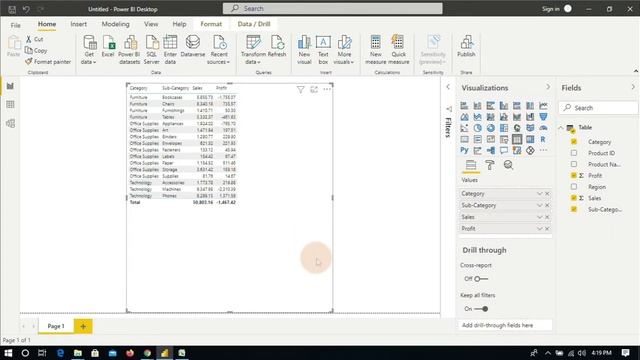640x360 pixels.
Task: Turn off Keep all filters toggle
Action: pos(481,309)
